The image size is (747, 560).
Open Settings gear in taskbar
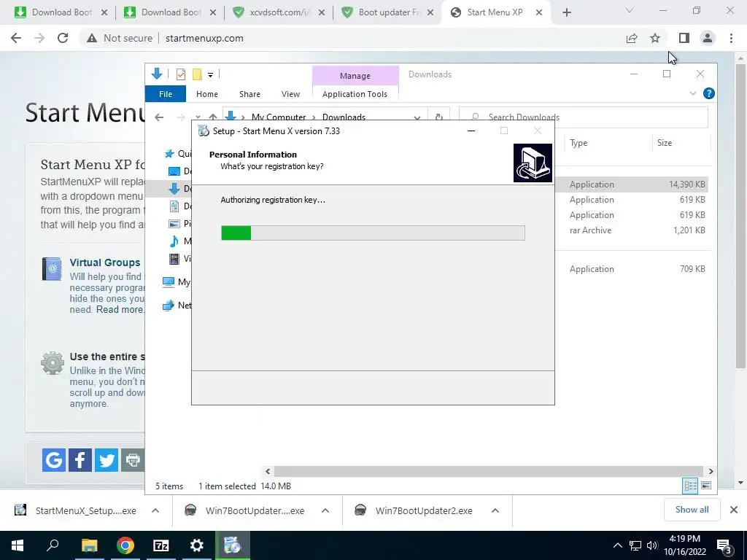tap(196, 545)
